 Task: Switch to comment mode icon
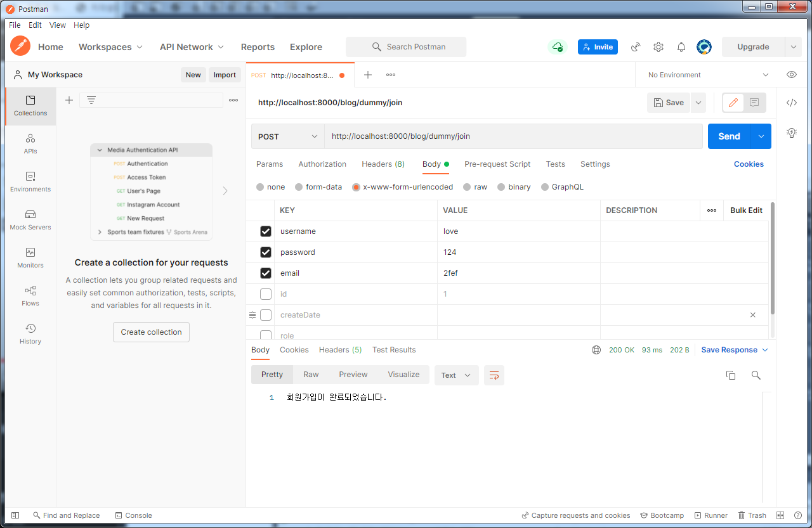click(x=754, y=103)
